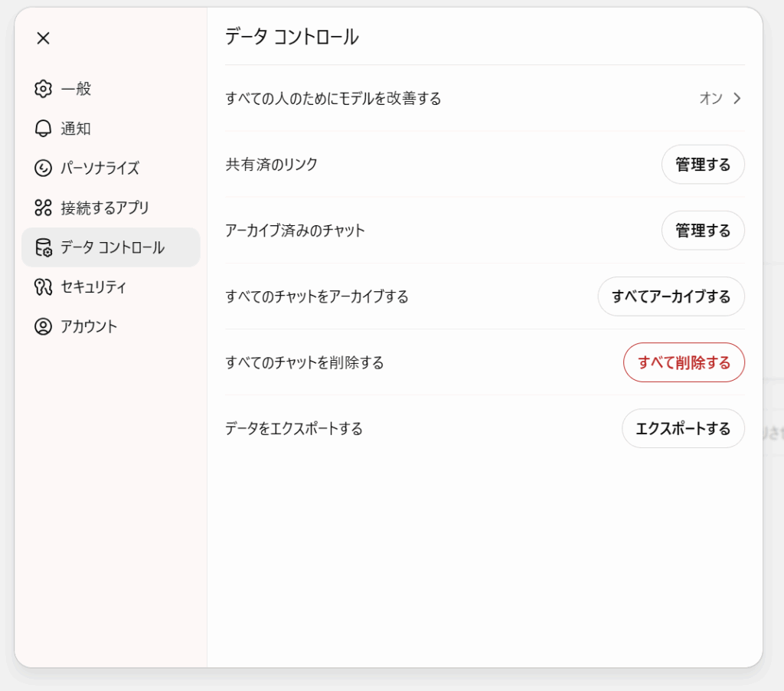Click the bell icon next to 通知
The image size is (784, 691).
[43, 129]
